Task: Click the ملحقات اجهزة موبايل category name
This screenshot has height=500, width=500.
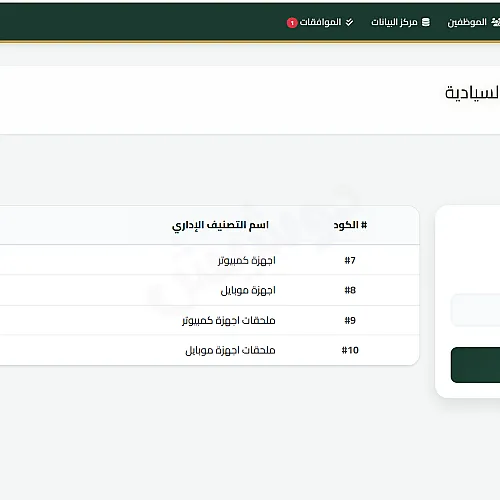Action: click(230, 350)
